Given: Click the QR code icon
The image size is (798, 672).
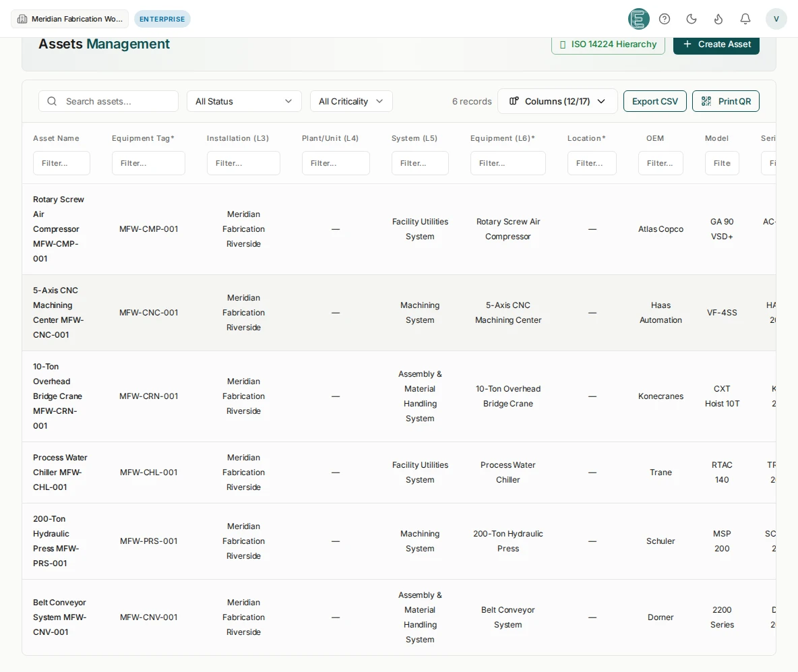Looking at the screenshot, I should point(706,101).
